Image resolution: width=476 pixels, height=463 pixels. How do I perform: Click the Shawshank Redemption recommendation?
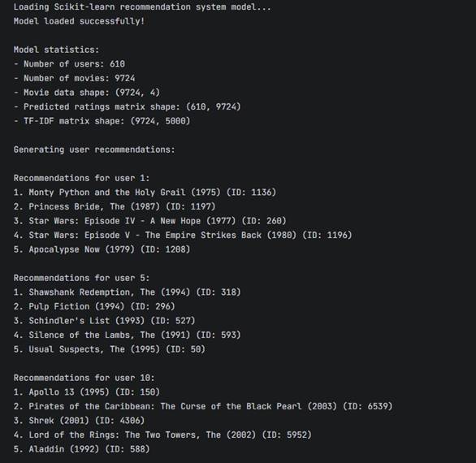click(128, 292)
